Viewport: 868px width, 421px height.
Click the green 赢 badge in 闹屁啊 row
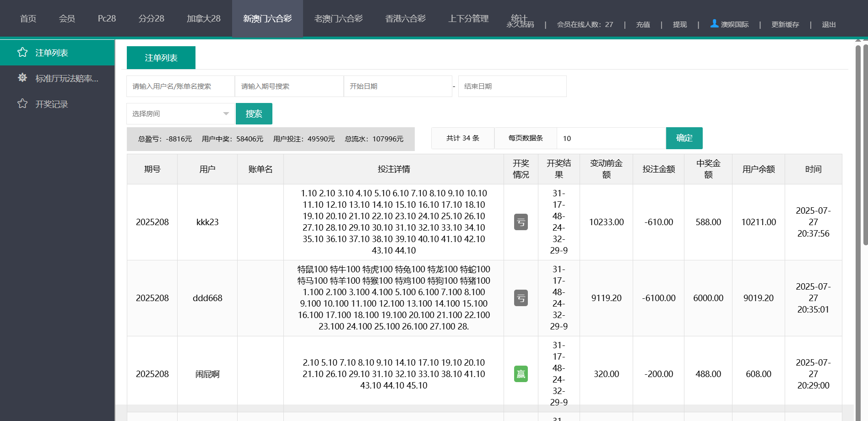pos(521,374)
